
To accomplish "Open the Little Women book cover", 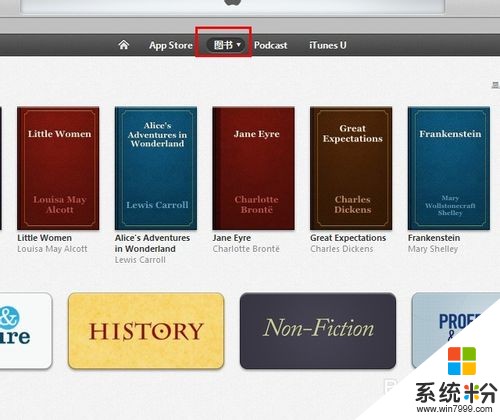I will [58, 168].
